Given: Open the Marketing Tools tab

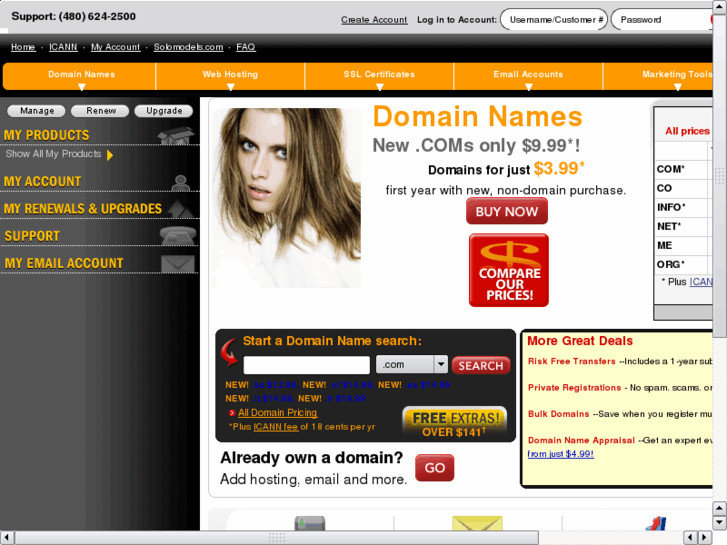Looking at the screenshot, I should point(658,76).
